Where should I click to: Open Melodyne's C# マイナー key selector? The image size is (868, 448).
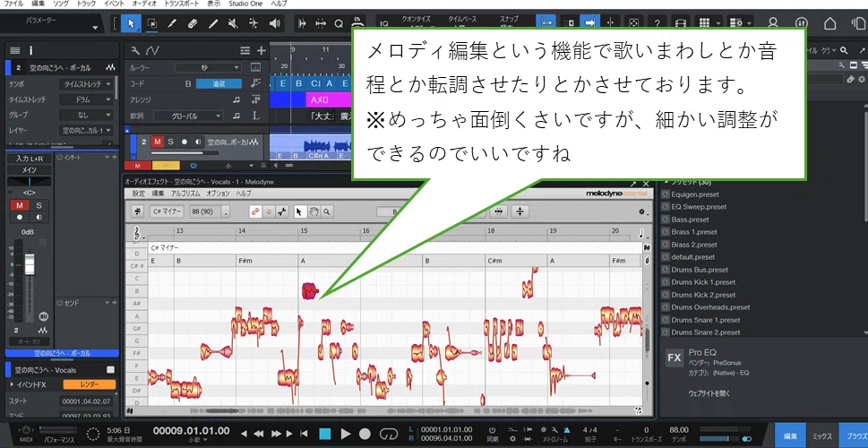point(167,211)
